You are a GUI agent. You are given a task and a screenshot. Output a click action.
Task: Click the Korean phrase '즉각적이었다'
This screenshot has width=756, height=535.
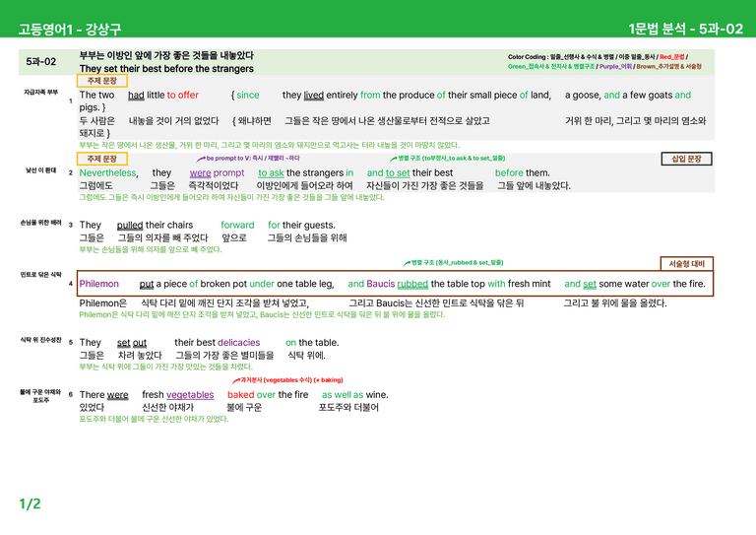click(213, 186)
